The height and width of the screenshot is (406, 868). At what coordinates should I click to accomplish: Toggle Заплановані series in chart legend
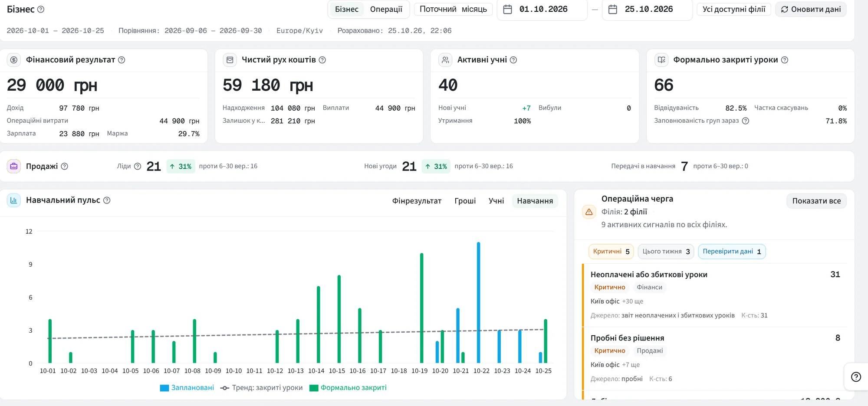(x=187, y=387)
